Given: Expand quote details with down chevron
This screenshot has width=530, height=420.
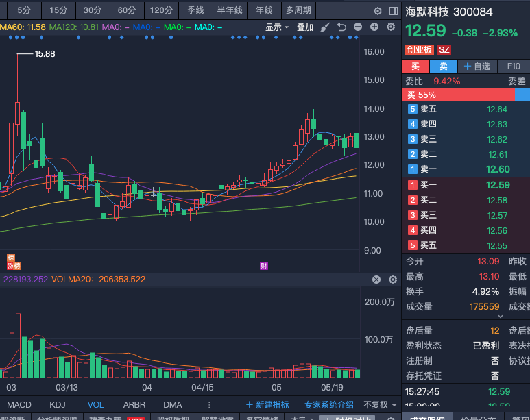Looking at the screenshot, I should [x=501, y=317].
